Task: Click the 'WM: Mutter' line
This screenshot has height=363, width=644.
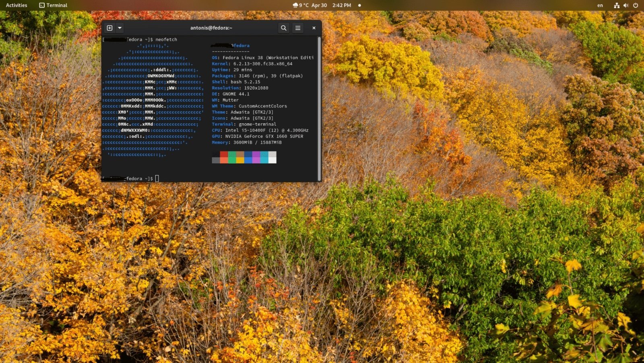Action: point(225,100)
